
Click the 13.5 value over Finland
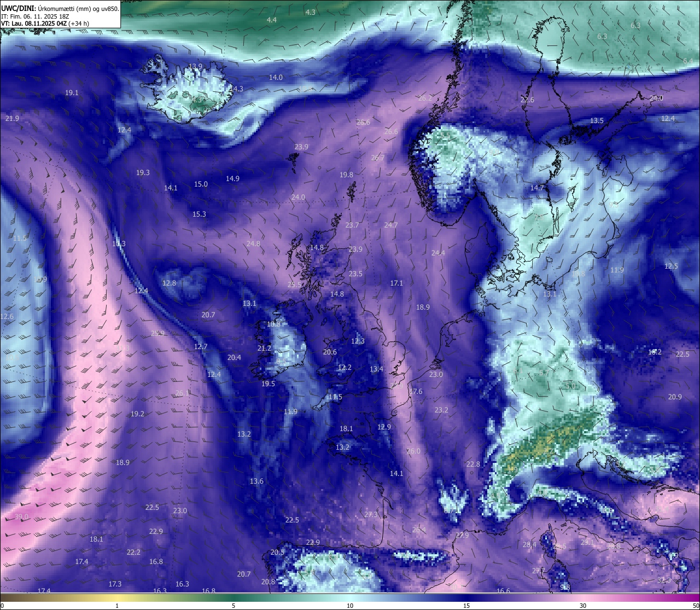click(x=597, y=121)
